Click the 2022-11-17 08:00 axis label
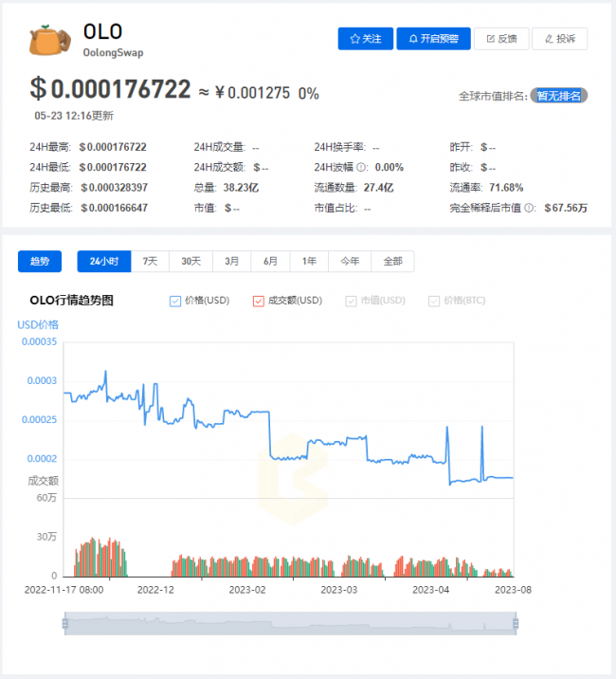616x679 pixels. point(63,590)
